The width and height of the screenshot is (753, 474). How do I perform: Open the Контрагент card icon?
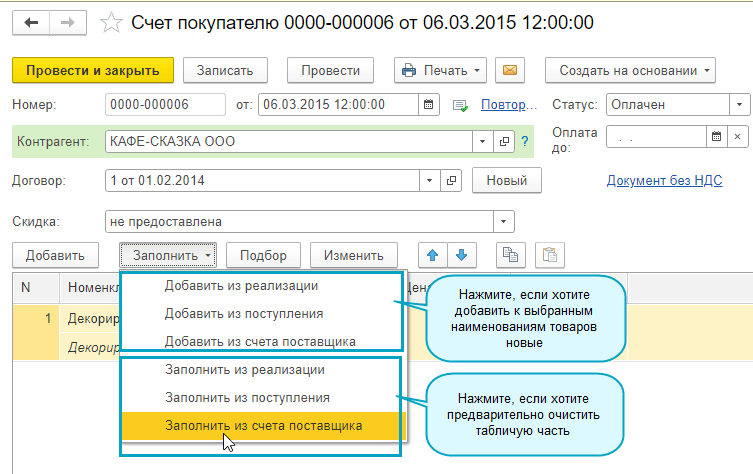[x=505, y=141]
